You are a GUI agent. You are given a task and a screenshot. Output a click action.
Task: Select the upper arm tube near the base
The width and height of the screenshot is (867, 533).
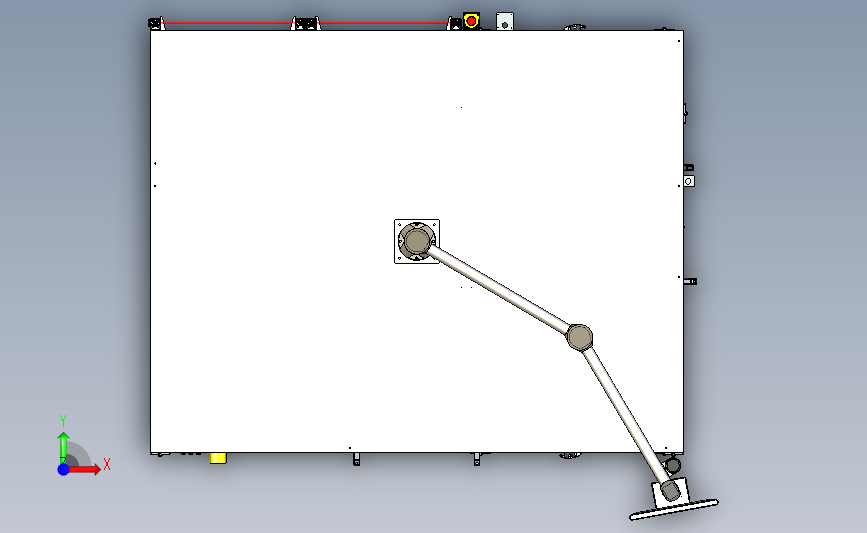pos(499,289)
